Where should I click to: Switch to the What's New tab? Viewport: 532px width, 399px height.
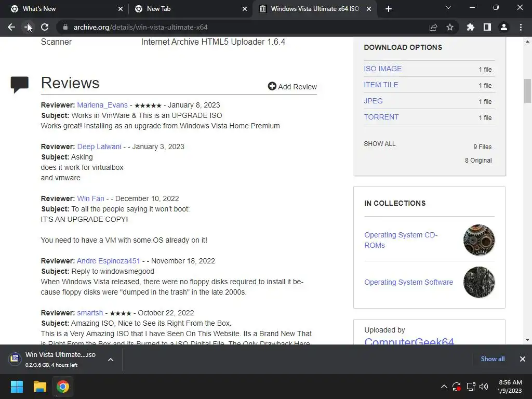(64, 9)
